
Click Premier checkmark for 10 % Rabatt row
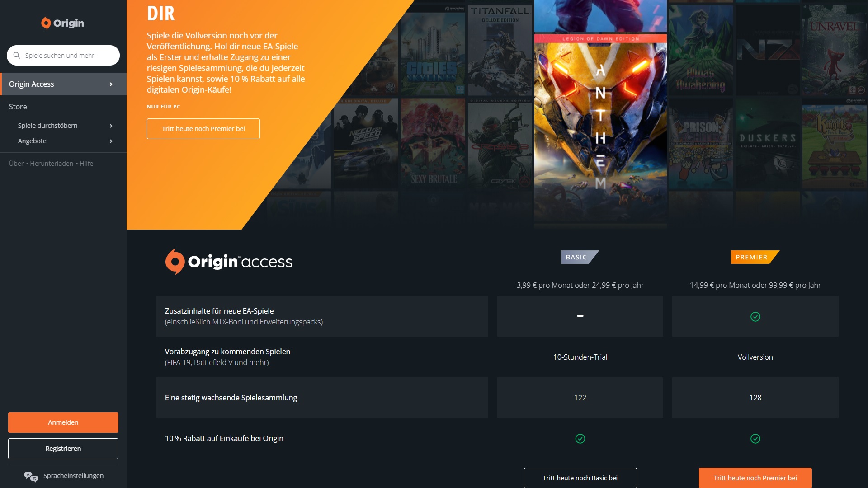[755, 439]
